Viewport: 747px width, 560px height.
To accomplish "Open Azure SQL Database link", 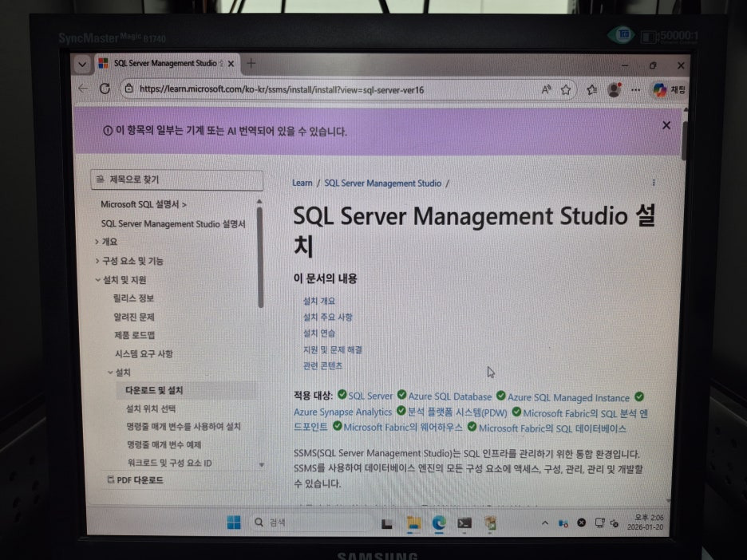I will (x=450, y=396).
